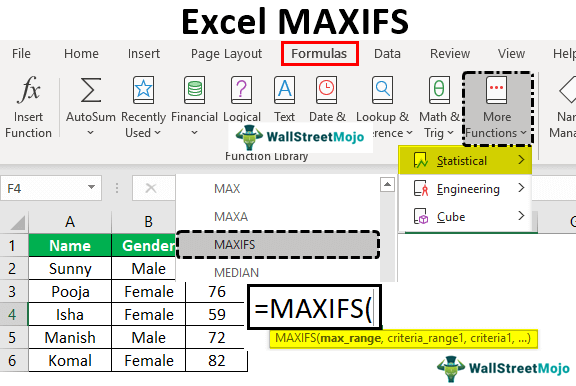
Task: Select MEDIAN in the function list
Action: pyautogui.click(x=278, y=273)
